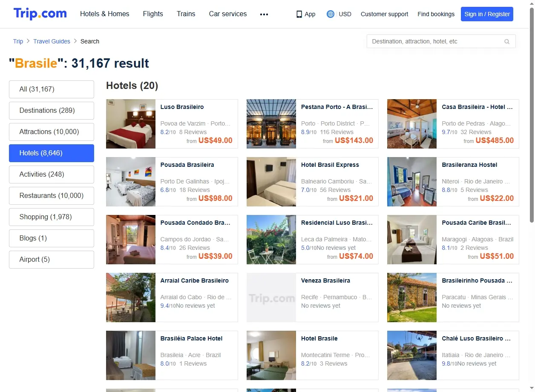This screenshot has height=392, width=535.
Task: Click Hotel Brasile title
Action: pyautogui.click(x=319, y=338)
